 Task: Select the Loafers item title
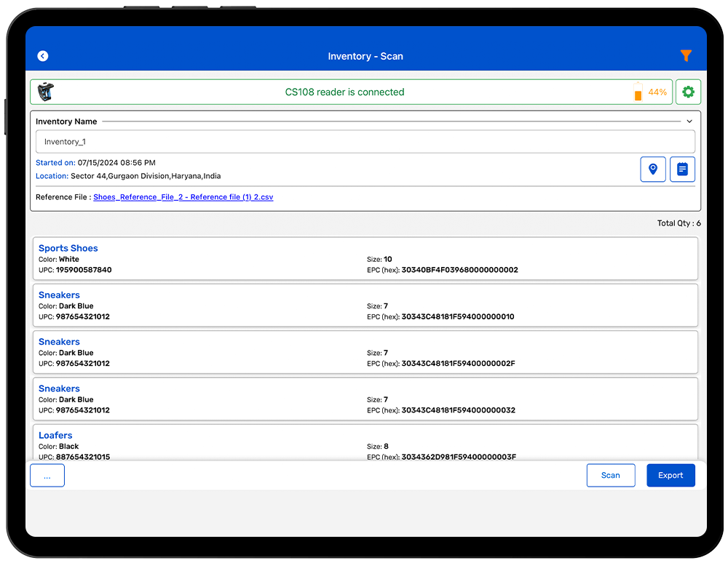pyautogui.click(x=55, y=435)
